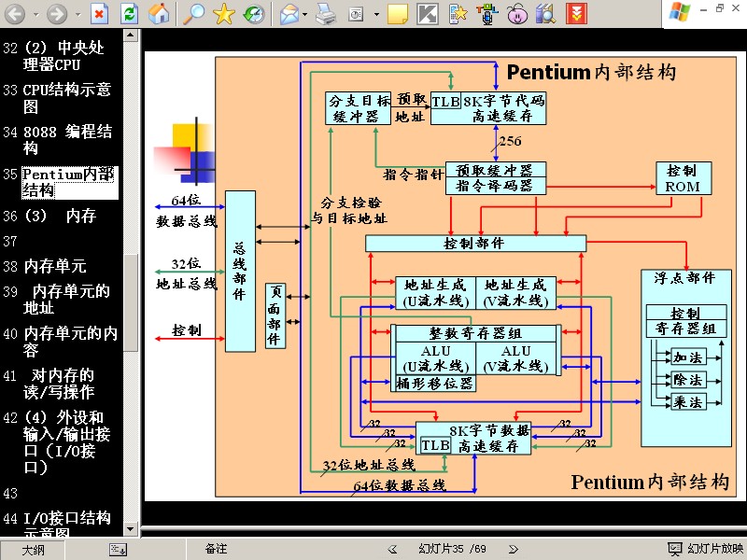Image resolution: width=747 pixels, height=560 pixels.
Task: Click the Forward arrow button
Action: pos(57,14)
